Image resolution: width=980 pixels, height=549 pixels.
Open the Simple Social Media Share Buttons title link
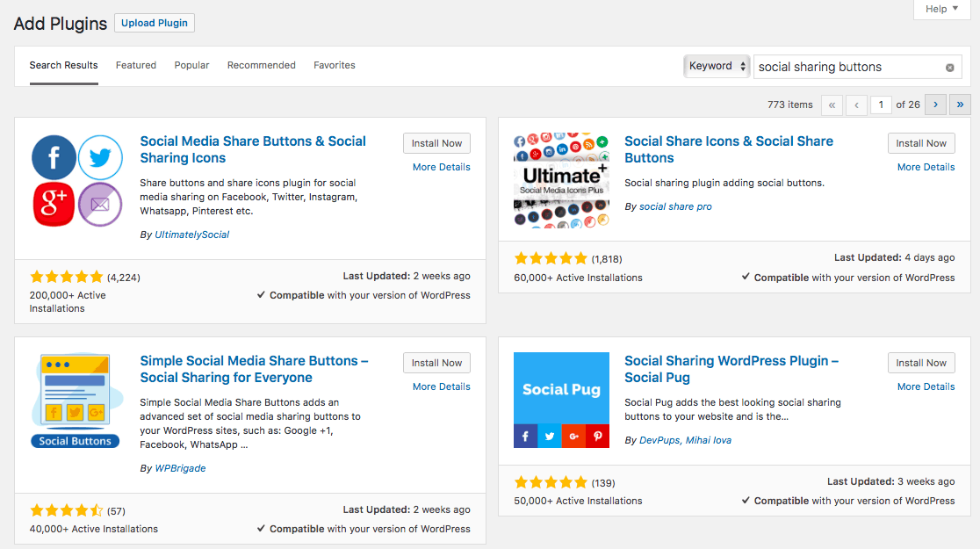(x=255, y=369)
